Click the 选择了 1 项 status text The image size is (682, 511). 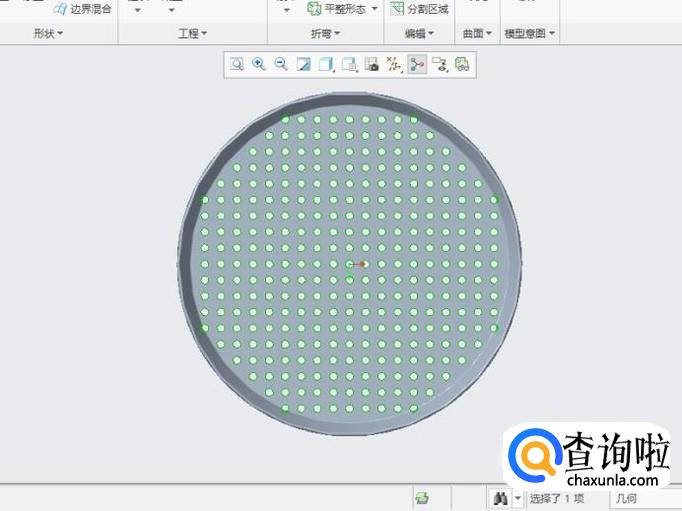click(556, 498)
